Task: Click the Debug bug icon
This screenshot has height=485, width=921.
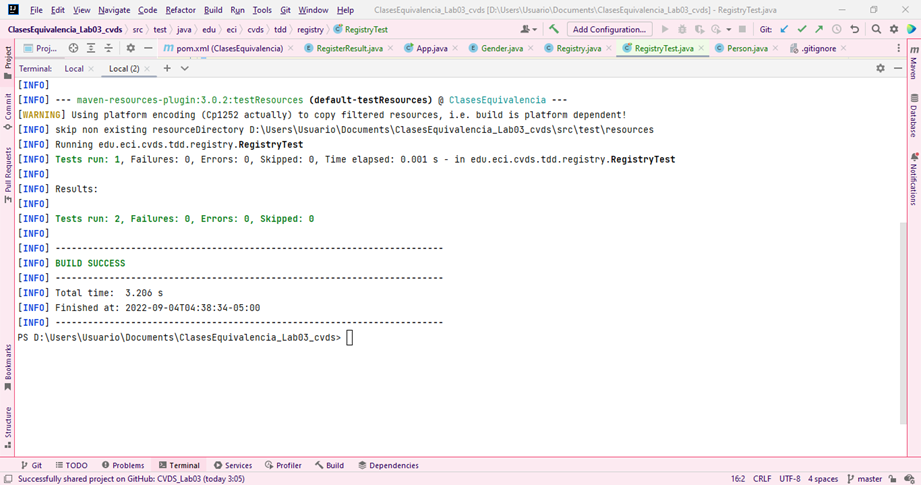Action: coord(682,29)
